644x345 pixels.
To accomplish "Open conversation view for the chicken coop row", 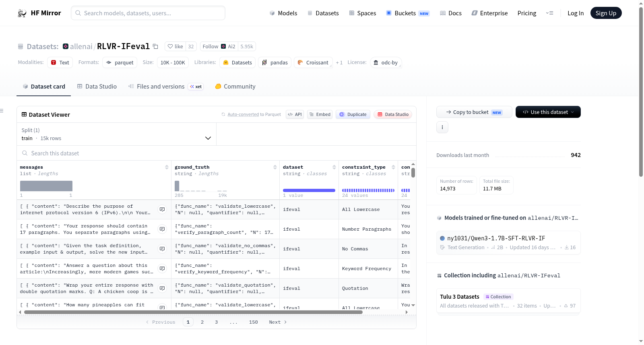I will coord(162,288).
